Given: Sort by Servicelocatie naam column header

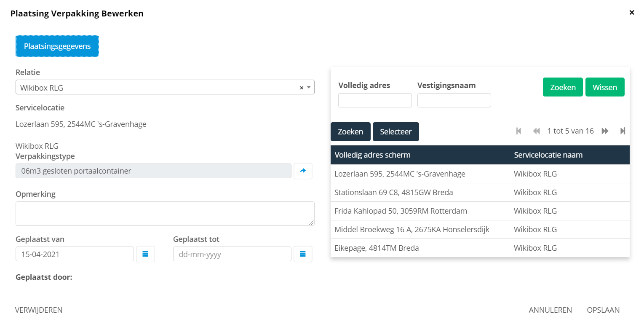Looking at the screenshot, I should [x=548, y=155].
